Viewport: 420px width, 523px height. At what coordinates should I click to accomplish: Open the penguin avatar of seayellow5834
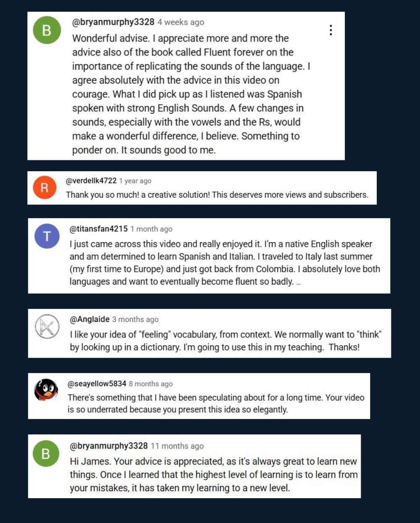point(46,390)
